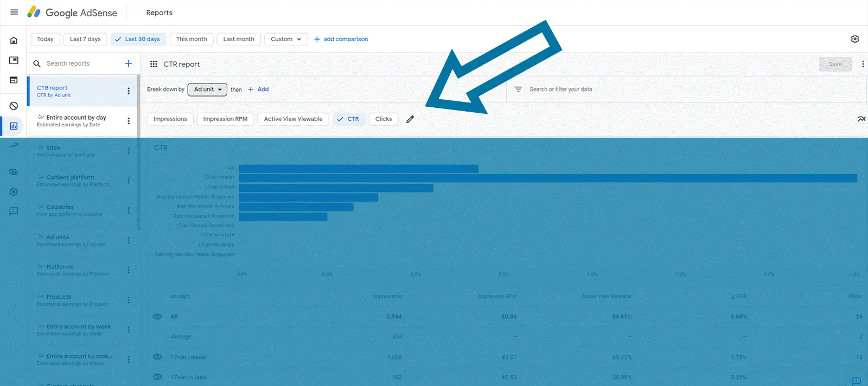This screenshot has height=386, width=868.
Task: Sort table by Impressions column header
Action: 387,297
